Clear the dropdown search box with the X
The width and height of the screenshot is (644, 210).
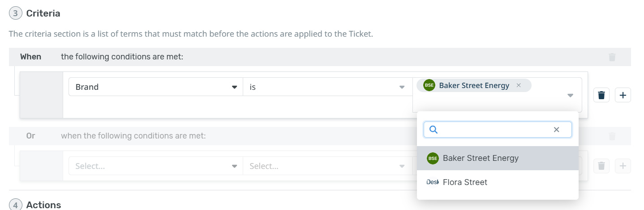(557, 130)
